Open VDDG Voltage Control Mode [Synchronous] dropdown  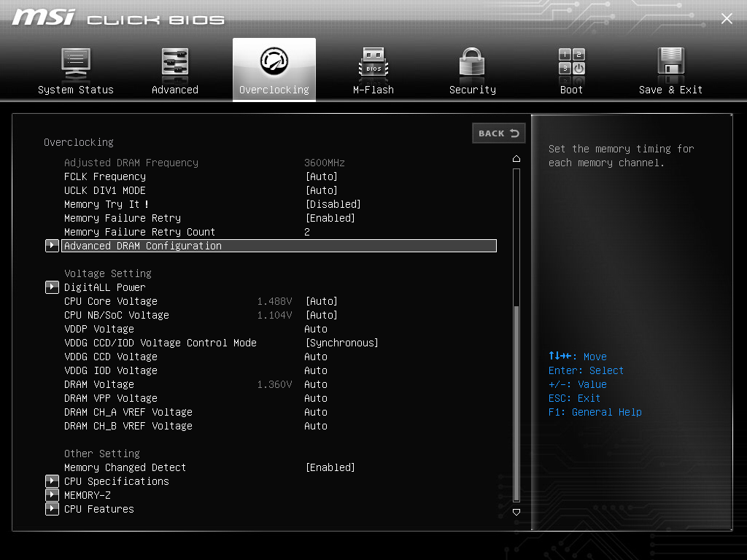point(342,343)
